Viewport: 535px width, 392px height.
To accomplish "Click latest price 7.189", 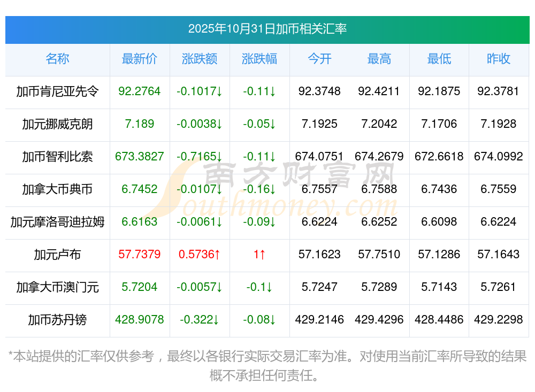I will [140, 124].
